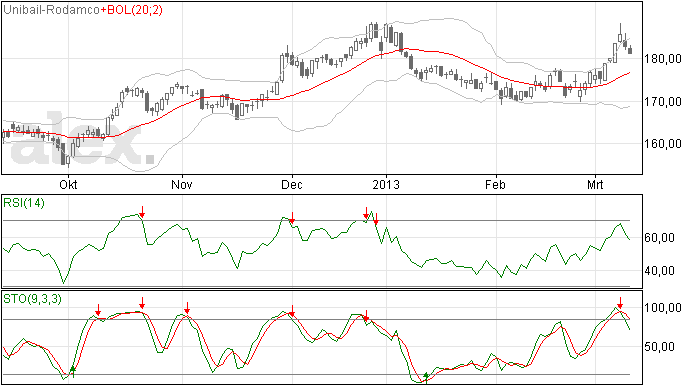Click the green buy arrow in October stochastic
690x387 pixels.
click(73, 372)
